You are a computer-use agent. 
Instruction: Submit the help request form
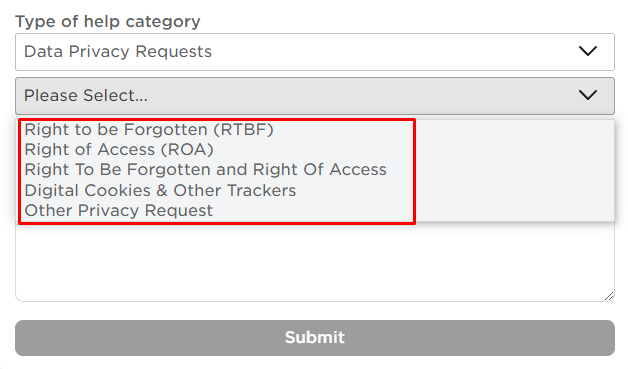click(315, 338)
